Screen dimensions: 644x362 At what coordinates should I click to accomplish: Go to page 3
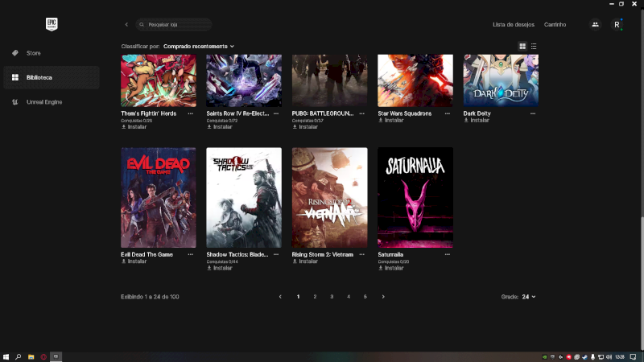click(x=332, y=297)
